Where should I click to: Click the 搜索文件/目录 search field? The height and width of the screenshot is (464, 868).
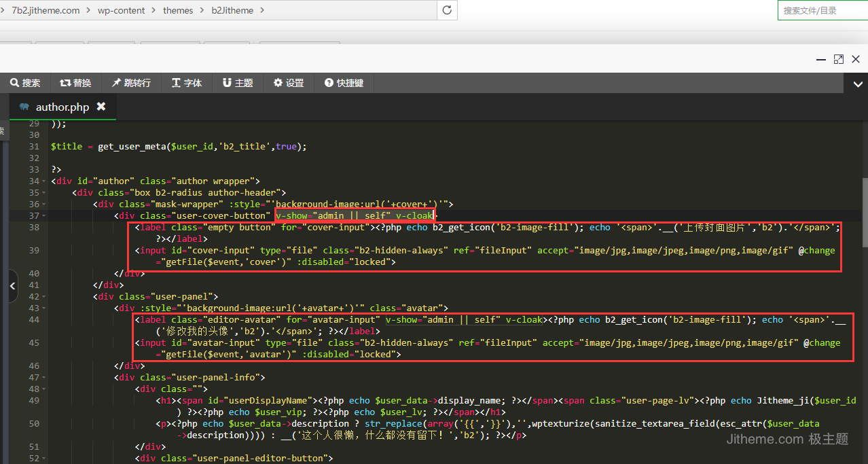[822, 10]
